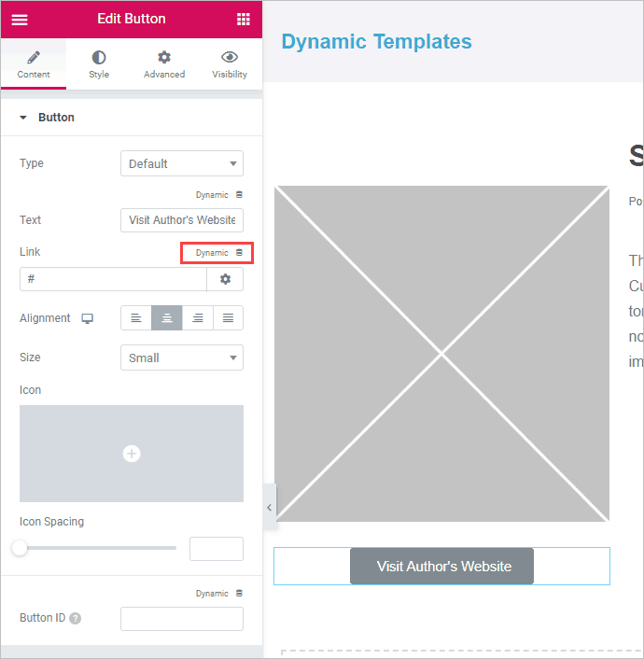Image resolution: width=644 pixels, height=659 pixels.
Task: Click the Dynamic tag icon for Text
Action: pyautogui.click(x=239, y=195)
